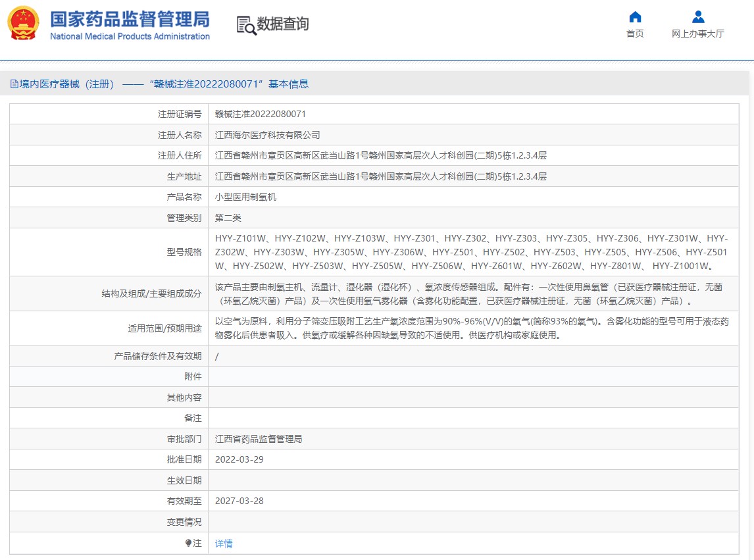Click the 生产地址 label
The height and width of the screenshot is (560, 754).
184,176
